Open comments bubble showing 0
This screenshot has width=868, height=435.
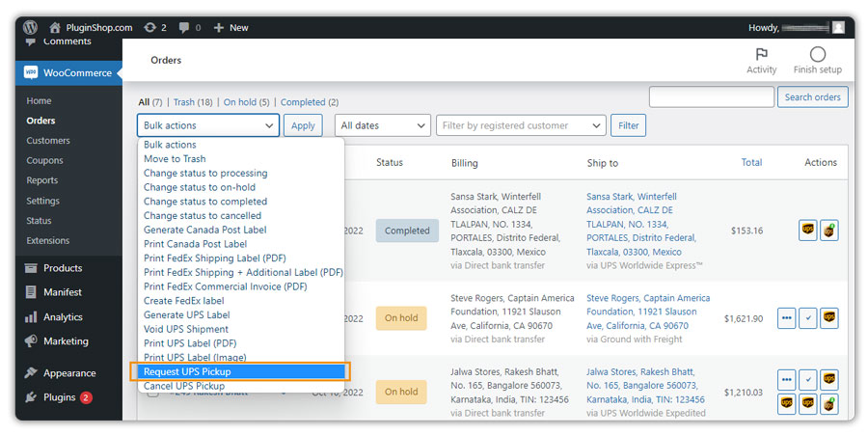coord(190,27)
